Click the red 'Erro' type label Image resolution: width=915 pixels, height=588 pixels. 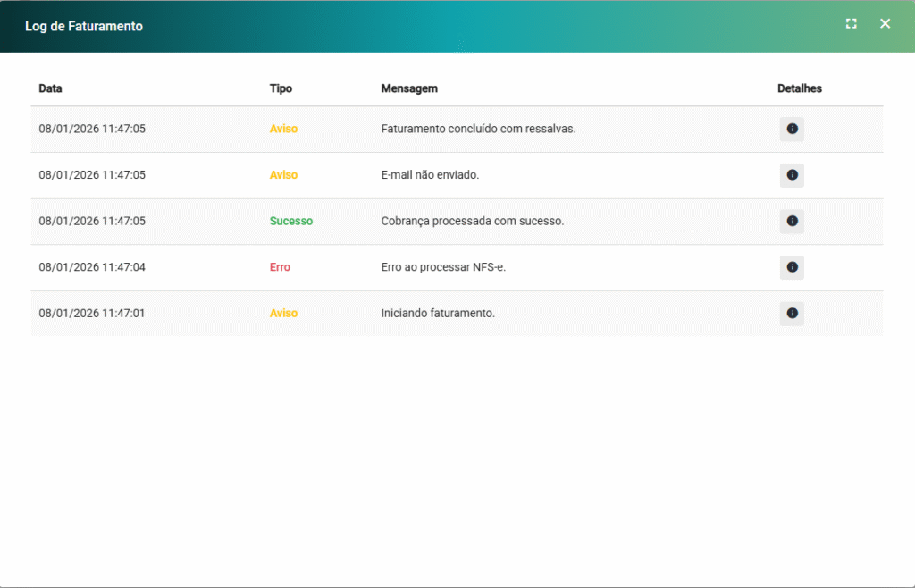pos(280,267)
